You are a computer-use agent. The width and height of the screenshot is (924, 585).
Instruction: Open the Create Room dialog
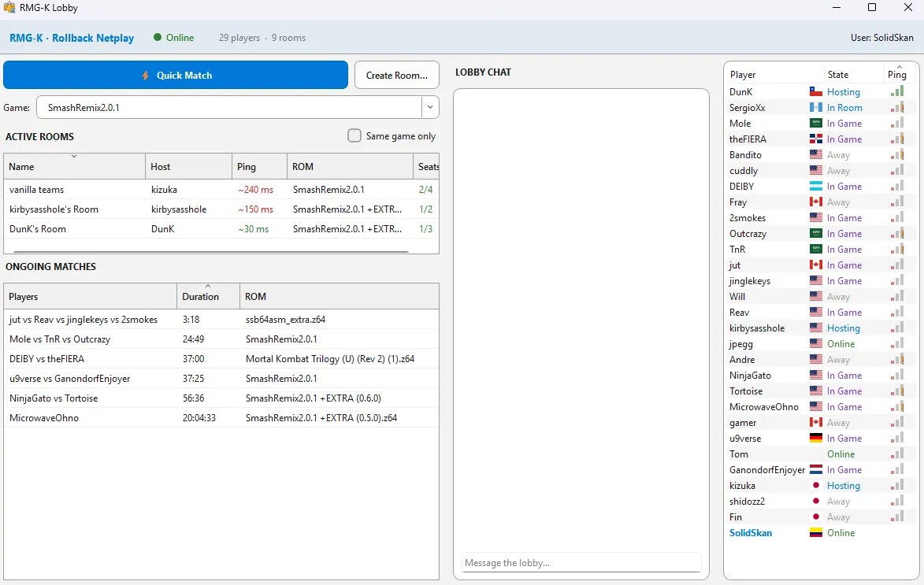(396, 75)
